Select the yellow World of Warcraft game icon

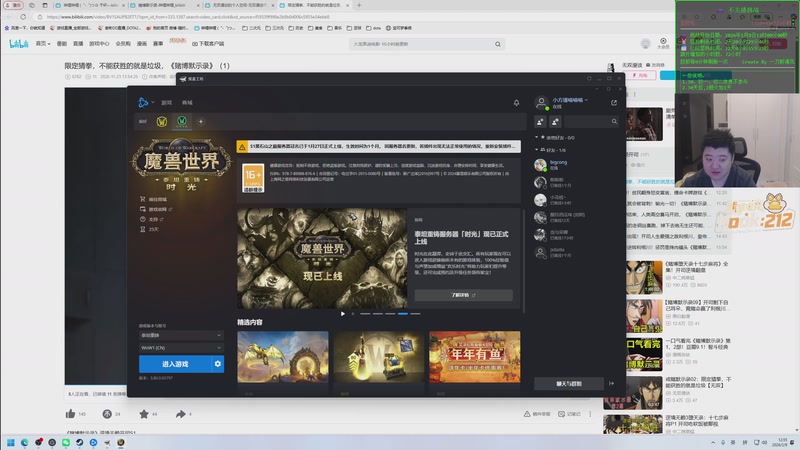click(162, 121)
